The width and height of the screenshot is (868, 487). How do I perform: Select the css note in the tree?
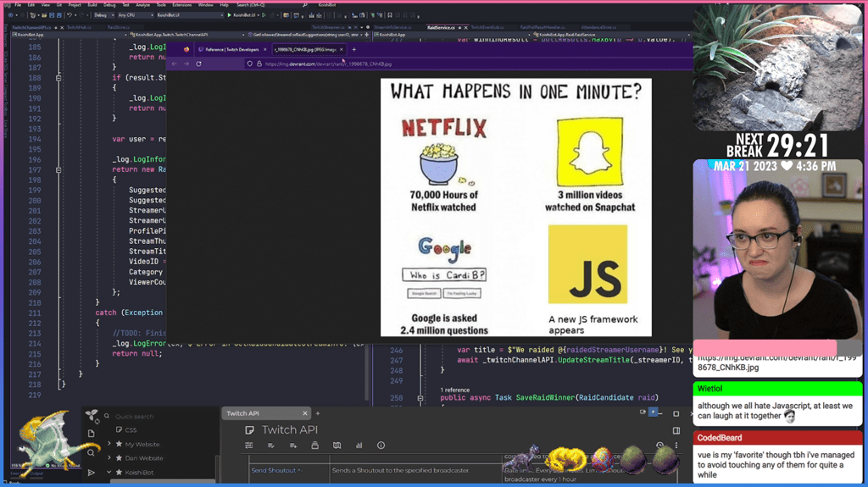(x=131, y=430)
